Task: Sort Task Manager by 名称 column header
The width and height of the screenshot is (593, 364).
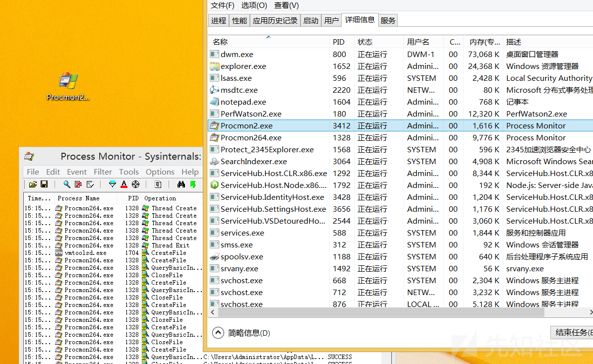Action: [269, 42]
